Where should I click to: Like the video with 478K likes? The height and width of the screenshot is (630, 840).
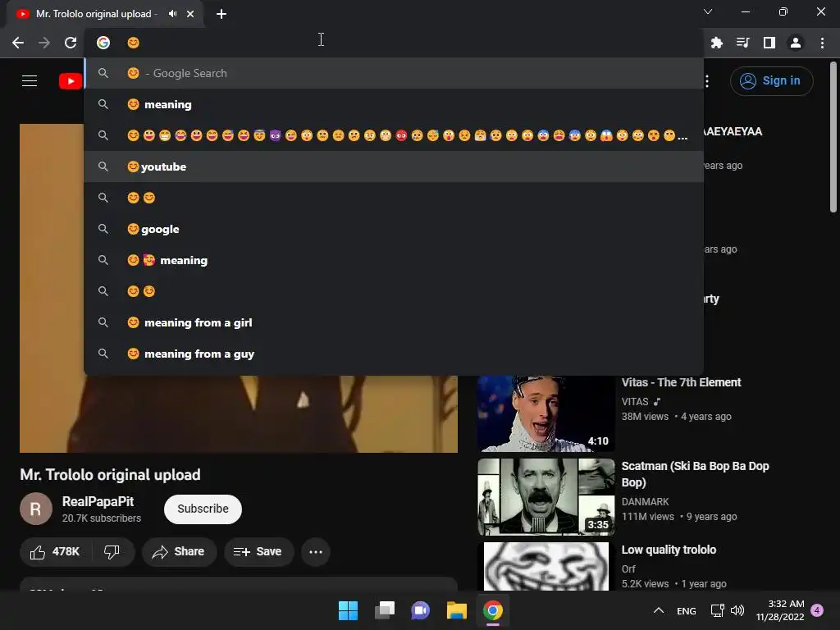[x=55, y=552]
